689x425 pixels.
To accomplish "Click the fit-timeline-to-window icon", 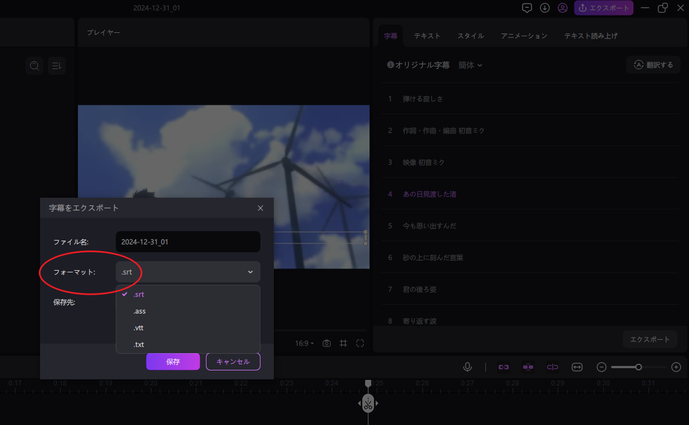I will coord(577,367).
